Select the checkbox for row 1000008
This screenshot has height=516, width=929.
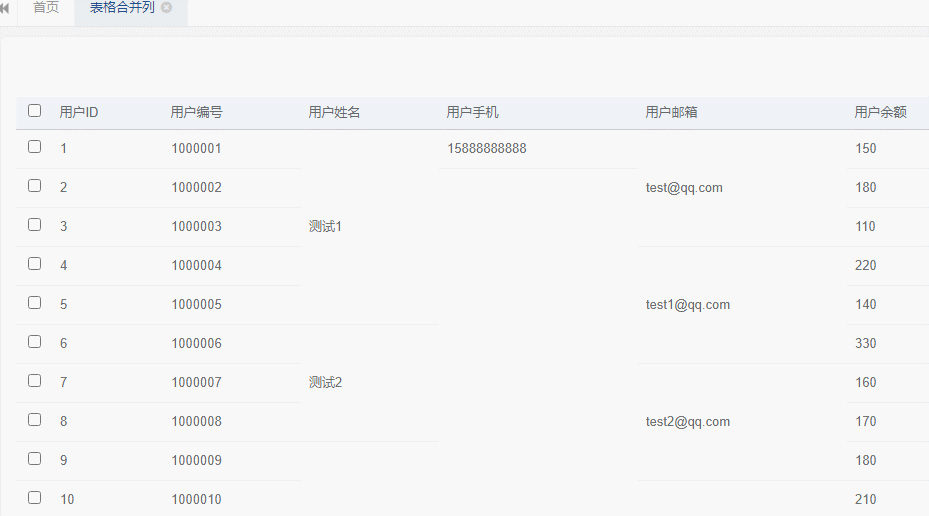coord(34,420)
